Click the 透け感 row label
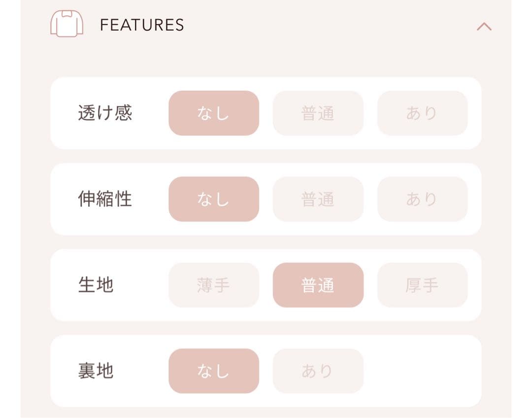The height and width of the screenshot is (418, 532). pos(105,113)
